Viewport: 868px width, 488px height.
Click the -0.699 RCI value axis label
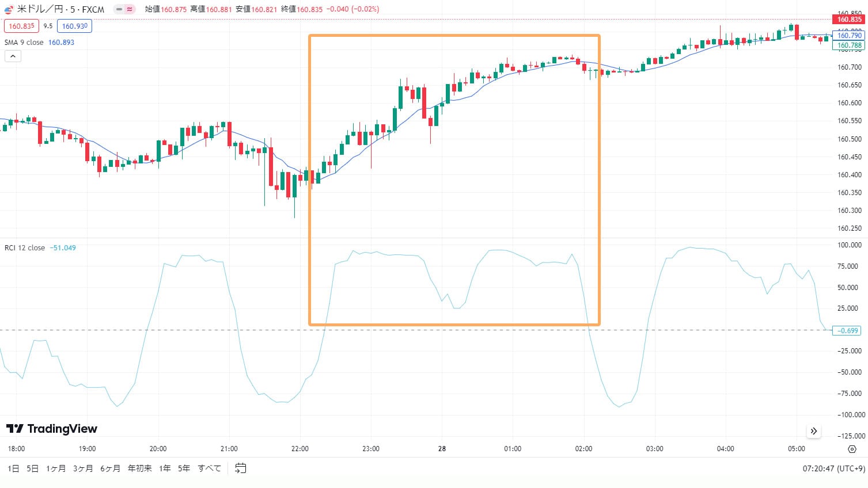[847, 330]
